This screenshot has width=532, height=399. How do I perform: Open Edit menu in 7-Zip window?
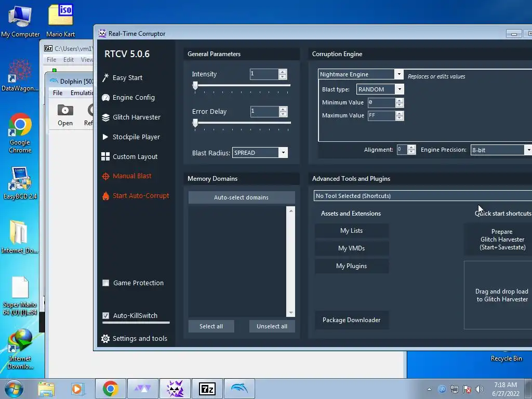(x=68, y=60)
